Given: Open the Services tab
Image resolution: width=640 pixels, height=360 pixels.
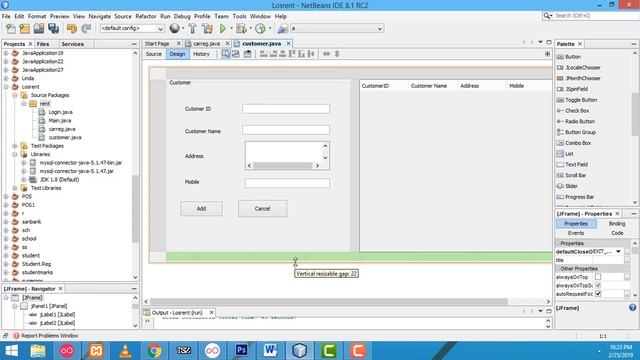Looking at the screenshot, I should tap(73, 44).
